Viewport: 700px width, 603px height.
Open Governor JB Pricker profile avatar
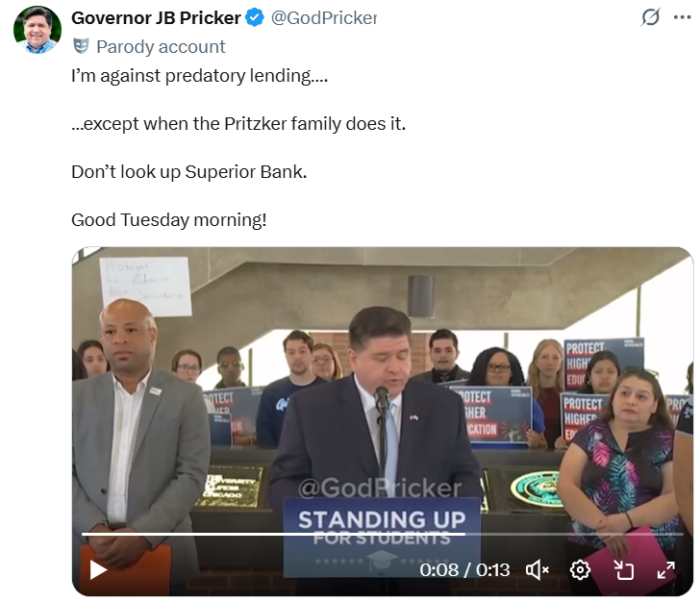[37, 30]
